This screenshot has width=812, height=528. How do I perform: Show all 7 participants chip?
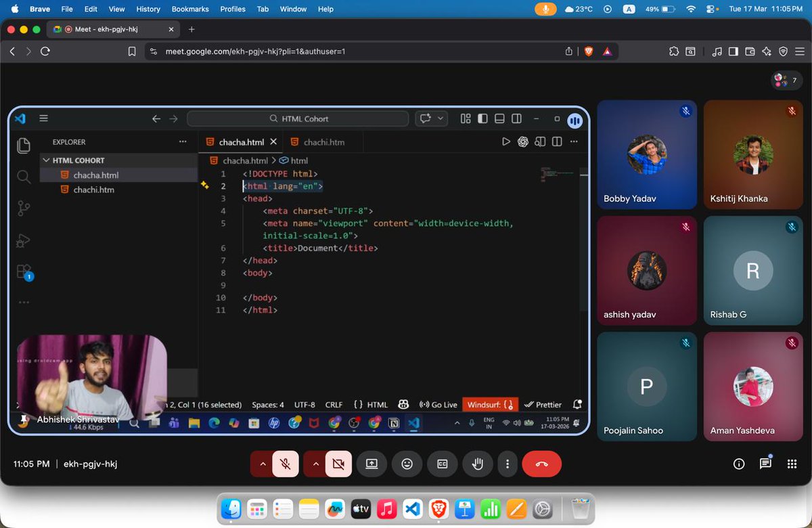pyautogui.click(x=787, y=81)
